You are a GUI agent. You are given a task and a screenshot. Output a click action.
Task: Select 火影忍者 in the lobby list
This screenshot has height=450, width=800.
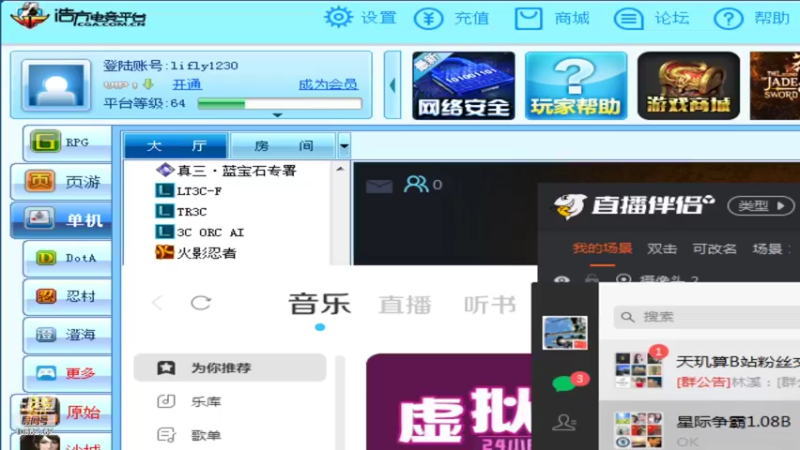(x=195, y=253)
